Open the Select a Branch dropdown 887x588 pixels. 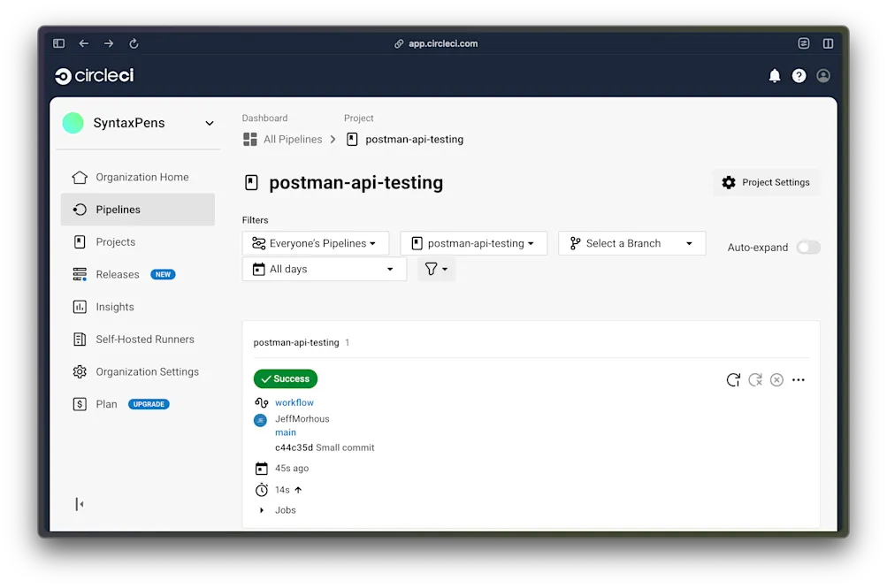pos(631,242)
